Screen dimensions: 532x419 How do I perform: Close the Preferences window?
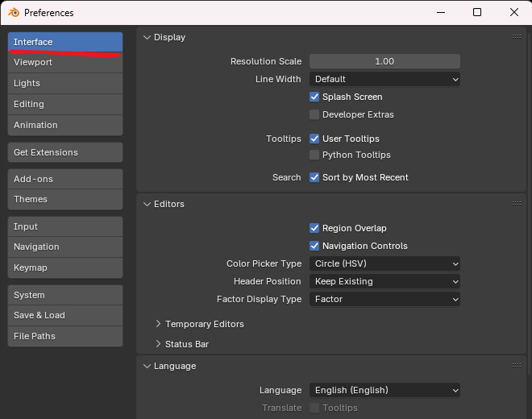(x=514, y=13)
